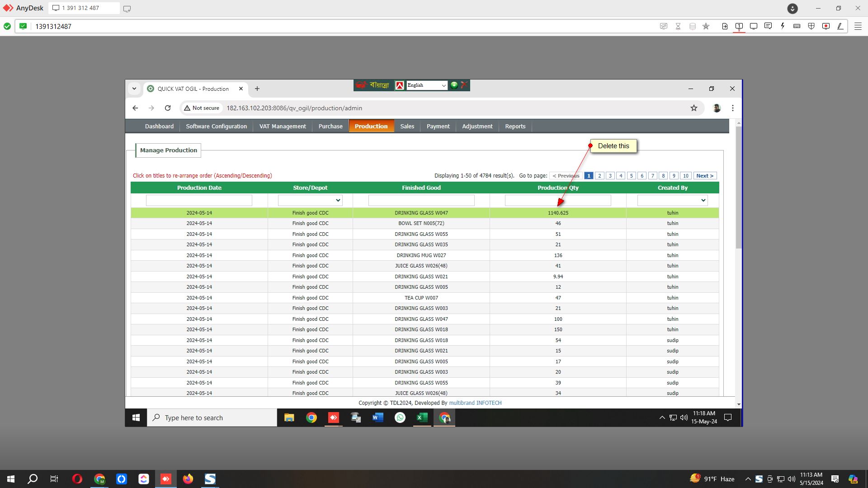Open the Reports menu item
The image size is (868, 488).
pyautogui.click(x=515, y=127)
